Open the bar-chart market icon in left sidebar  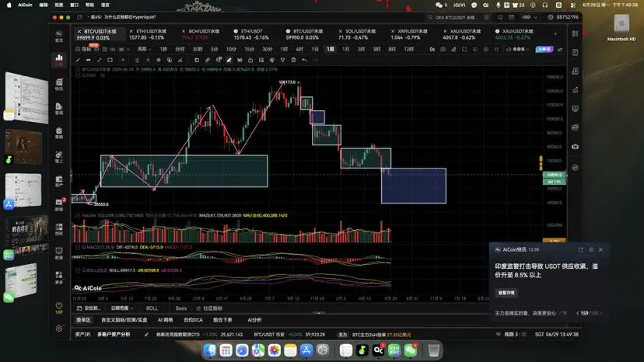click(x=59, y=60)
